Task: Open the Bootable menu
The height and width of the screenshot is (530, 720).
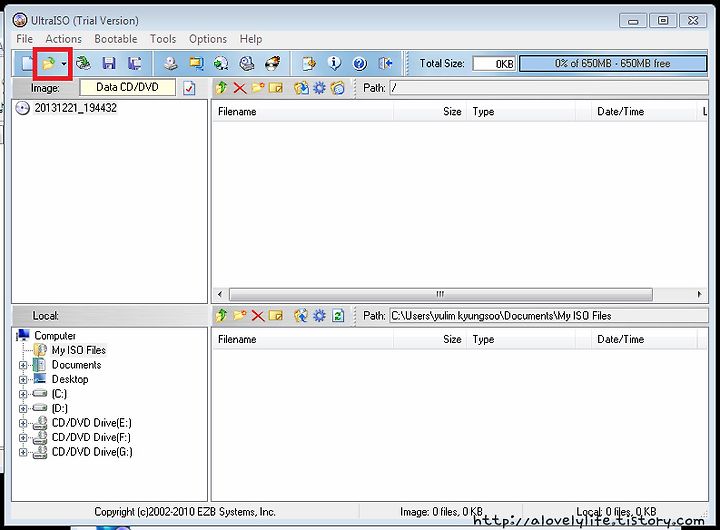Action: pos(116,39)
